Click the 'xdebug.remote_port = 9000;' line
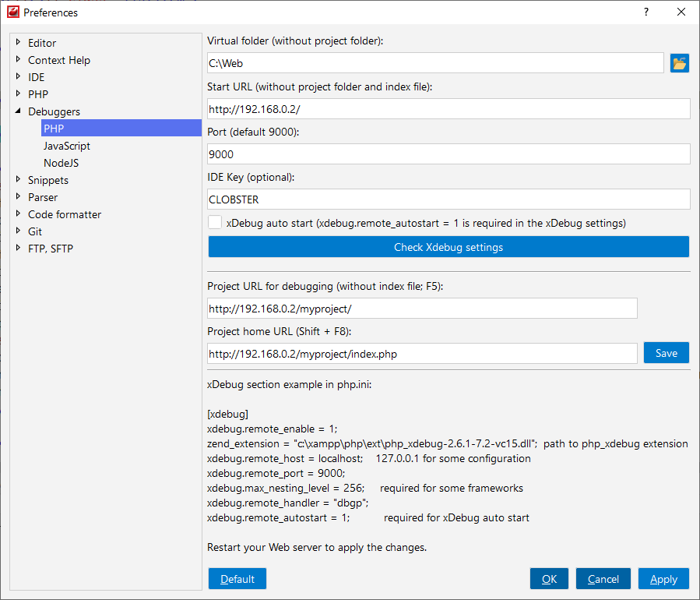The height and width of the screenshot is (600, 700). [x=276, y=473]
